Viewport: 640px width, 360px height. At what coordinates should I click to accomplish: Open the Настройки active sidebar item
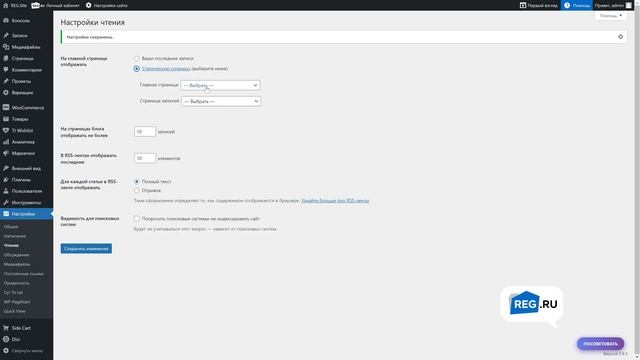27,214
